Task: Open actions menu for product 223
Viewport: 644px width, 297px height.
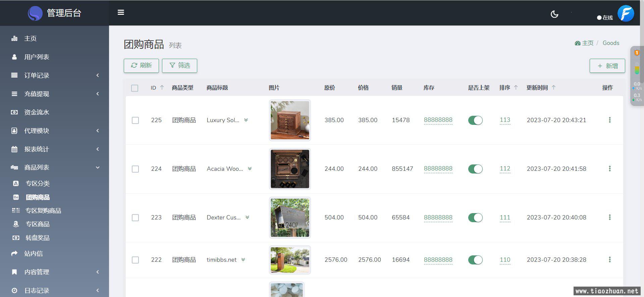Action: [x=610, y=217]
